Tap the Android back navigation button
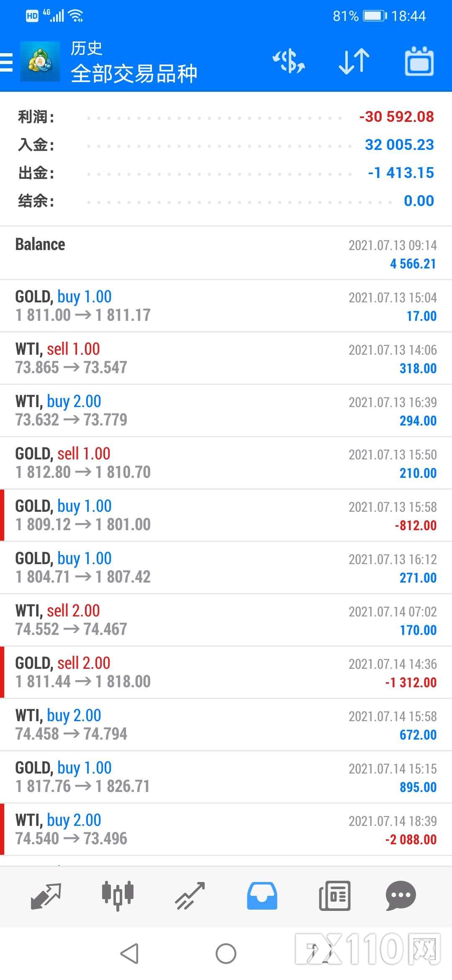This screenshot has width=452, height=980. coord(130,954)
